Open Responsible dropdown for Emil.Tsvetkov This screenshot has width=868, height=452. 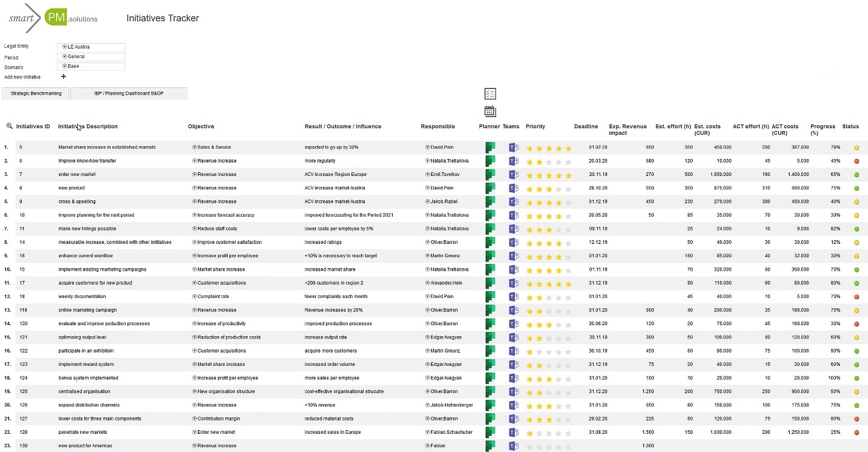click(x=427, y=175)
